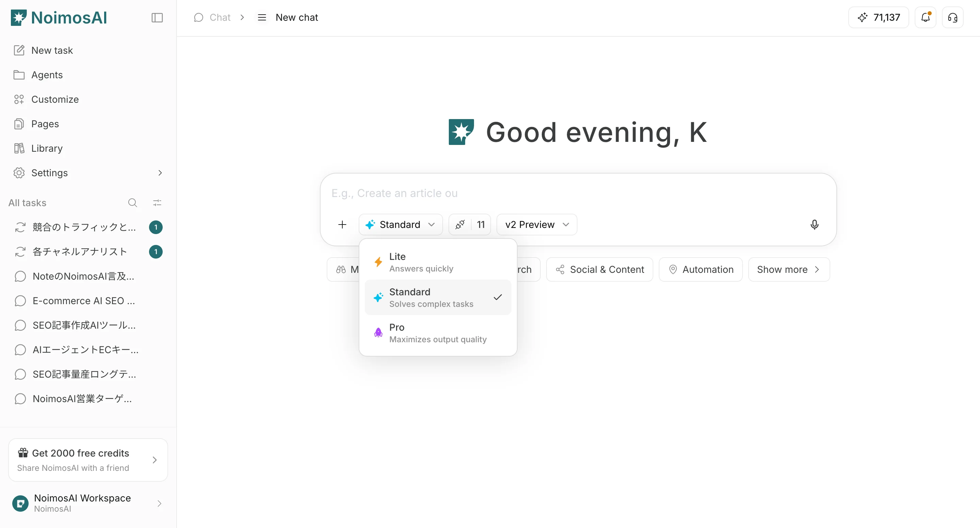The height and width of the screenshot is (528, 980).
Task: Open task 競合のトラフィックと...
Action: click(84, 227)
